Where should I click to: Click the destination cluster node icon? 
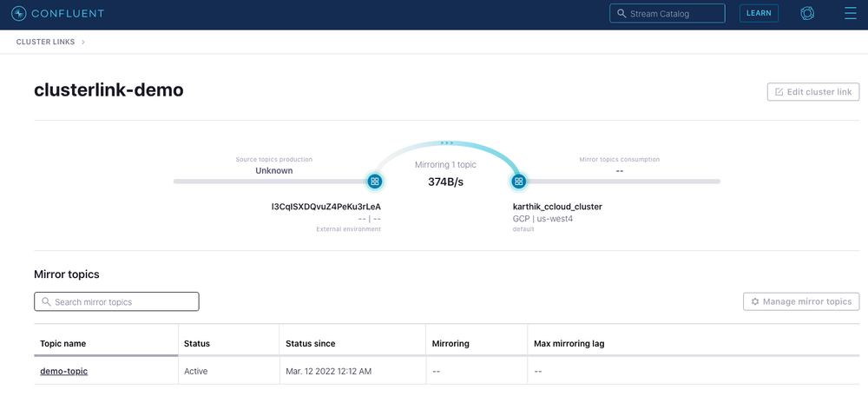point(519,181)
